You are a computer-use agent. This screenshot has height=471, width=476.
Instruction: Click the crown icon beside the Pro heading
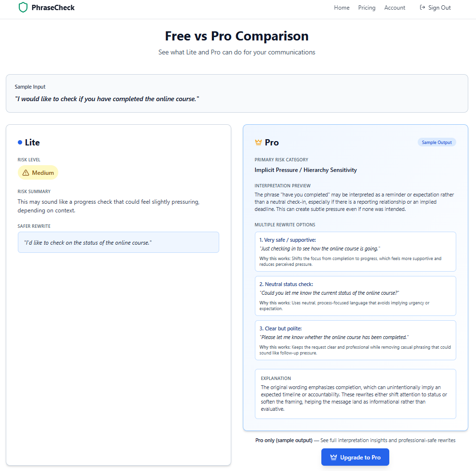point(258,142)
